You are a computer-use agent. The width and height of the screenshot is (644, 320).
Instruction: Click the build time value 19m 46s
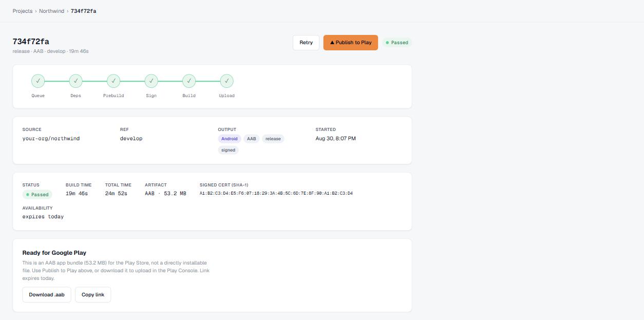pyautogui.click(x=77, y=194)
